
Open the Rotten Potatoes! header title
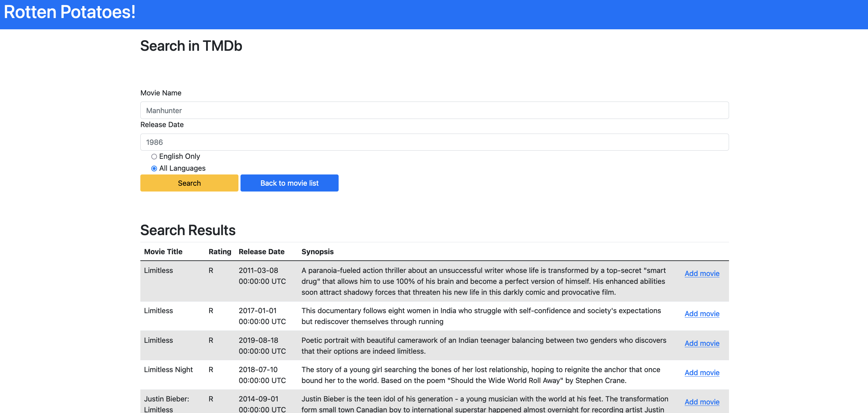tap(69, 12)
